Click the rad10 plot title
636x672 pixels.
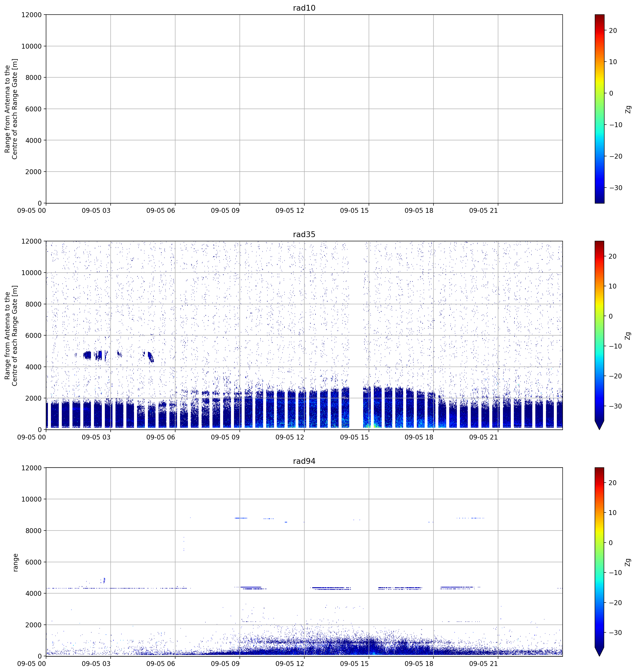[304, 8]
